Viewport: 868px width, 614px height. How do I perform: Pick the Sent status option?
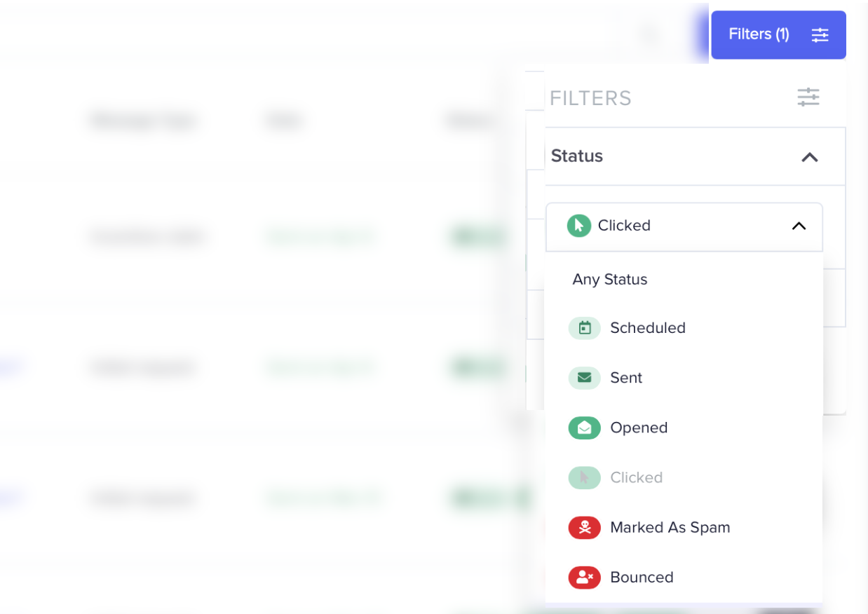pos(626,378)
